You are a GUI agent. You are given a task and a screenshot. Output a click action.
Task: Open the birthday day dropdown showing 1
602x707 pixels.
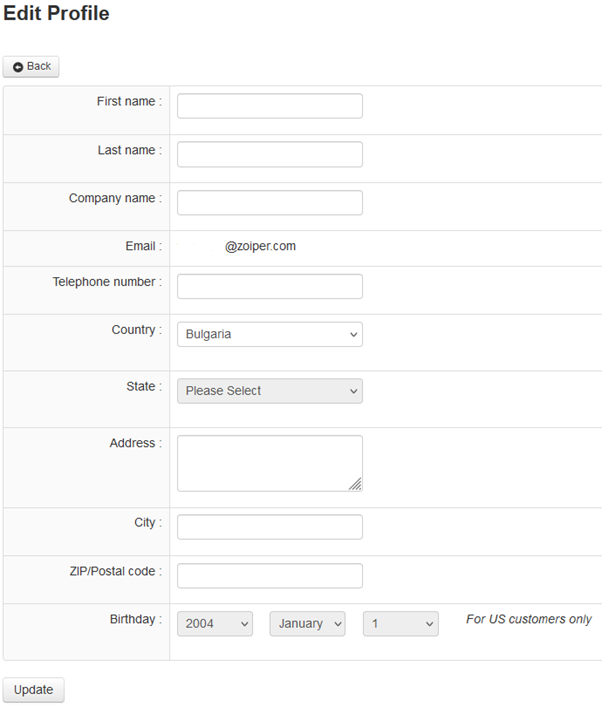click(400, 624)
